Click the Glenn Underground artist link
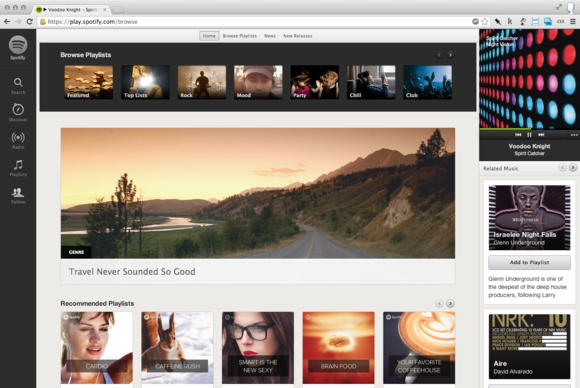Screen dimensions: 580x388 pyautogui.click(x=519, y=243)
